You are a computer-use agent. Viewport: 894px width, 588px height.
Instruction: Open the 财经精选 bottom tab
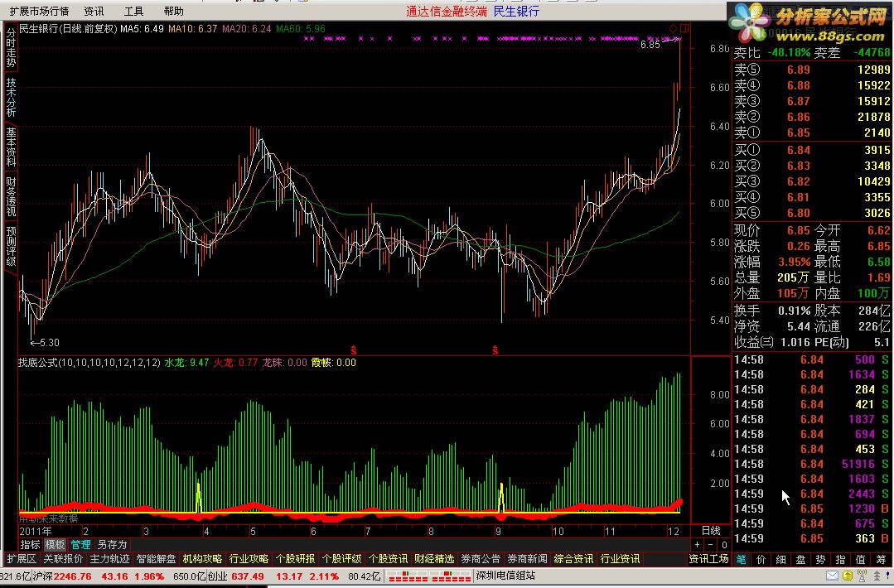434,559
